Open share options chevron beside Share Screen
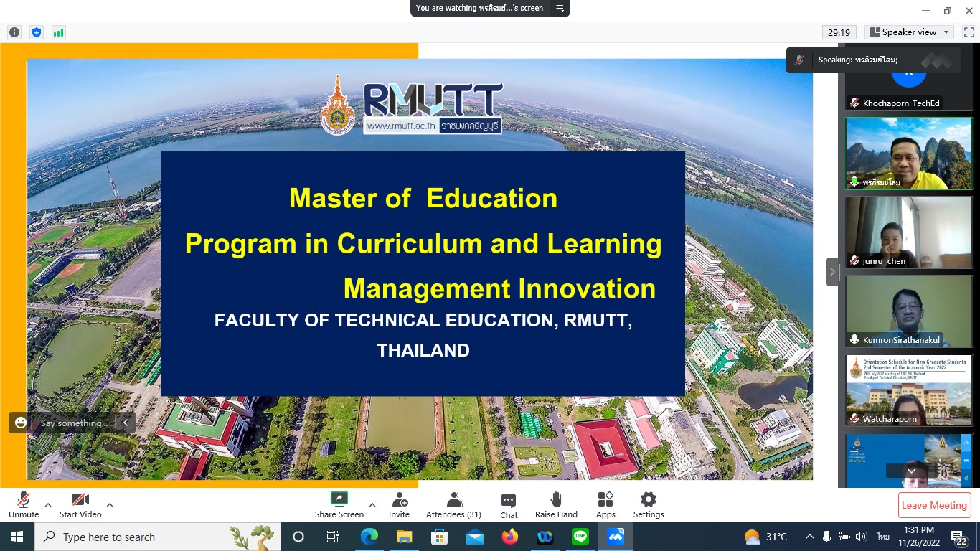This screenshot has width=980, height=551. (372, 504)
